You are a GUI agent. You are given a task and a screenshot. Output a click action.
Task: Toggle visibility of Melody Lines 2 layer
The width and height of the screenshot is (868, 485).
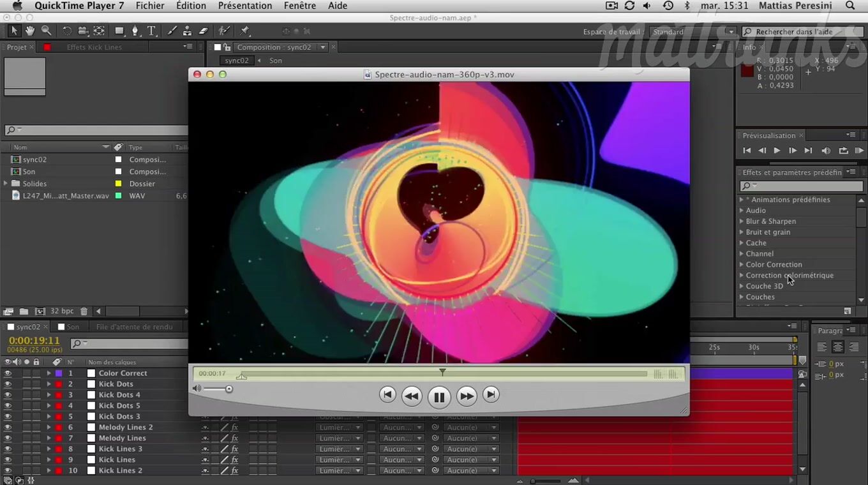[8, 428]
